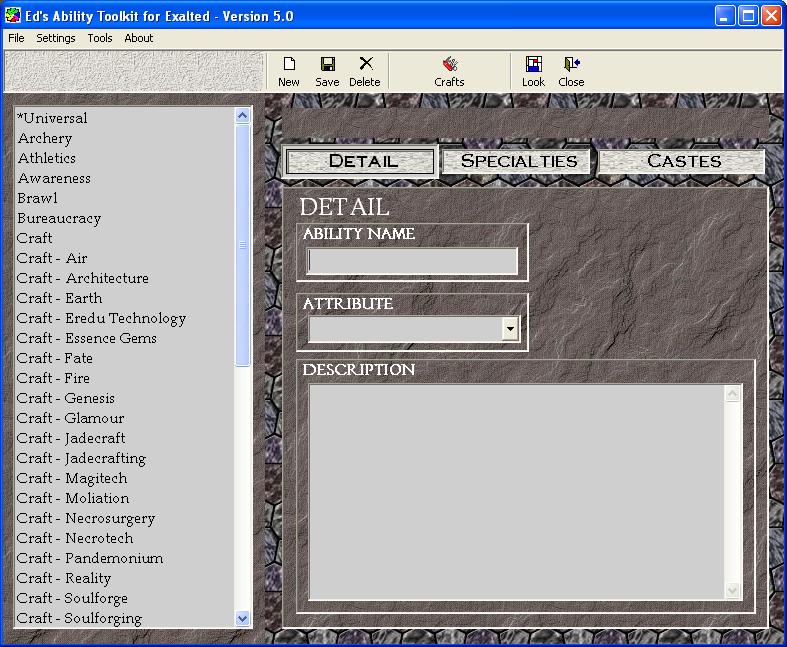Image resolution: width=787 pixels, height=647 pixels.
Task: Switch to the Specialties tab
Action: click(517, 161)
